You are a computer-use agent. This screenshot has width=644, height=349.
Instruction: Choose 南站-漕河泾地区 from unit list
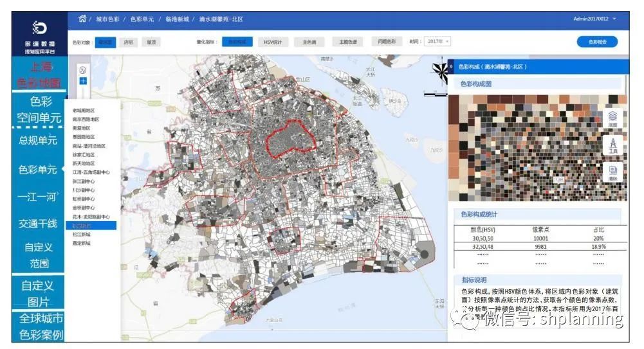pyautogui.click(x=89, y=146)
